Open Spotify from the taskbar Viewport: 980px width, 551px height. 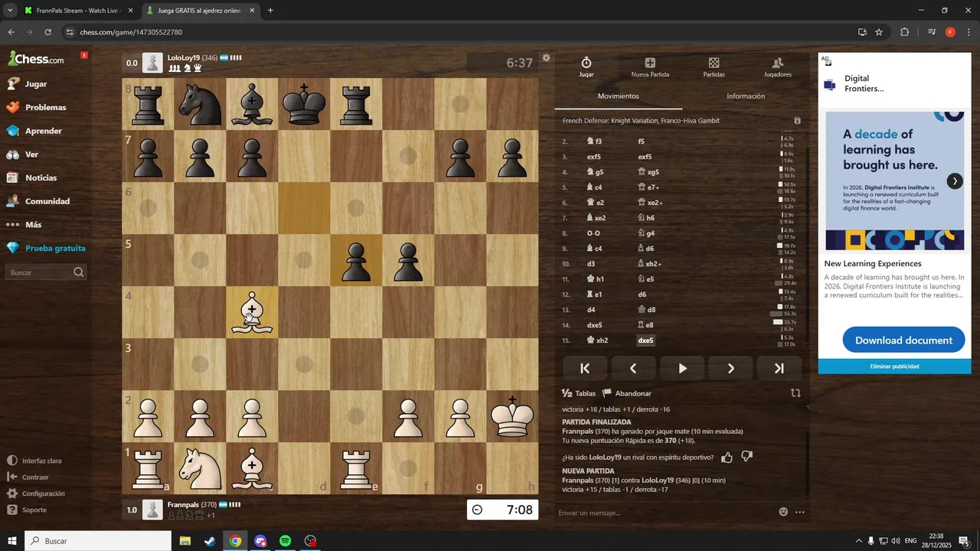tap(285, 541)
